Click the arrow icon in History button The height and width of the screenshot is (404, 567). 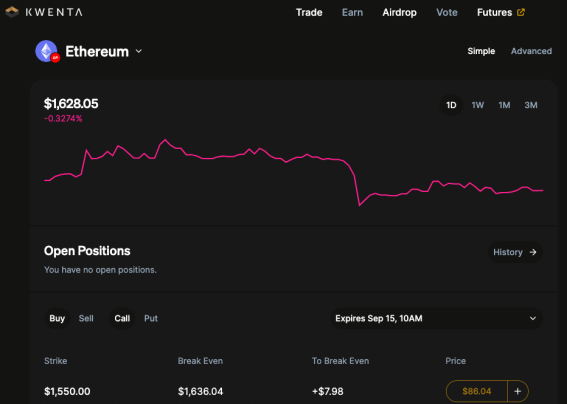coord(533,252)
